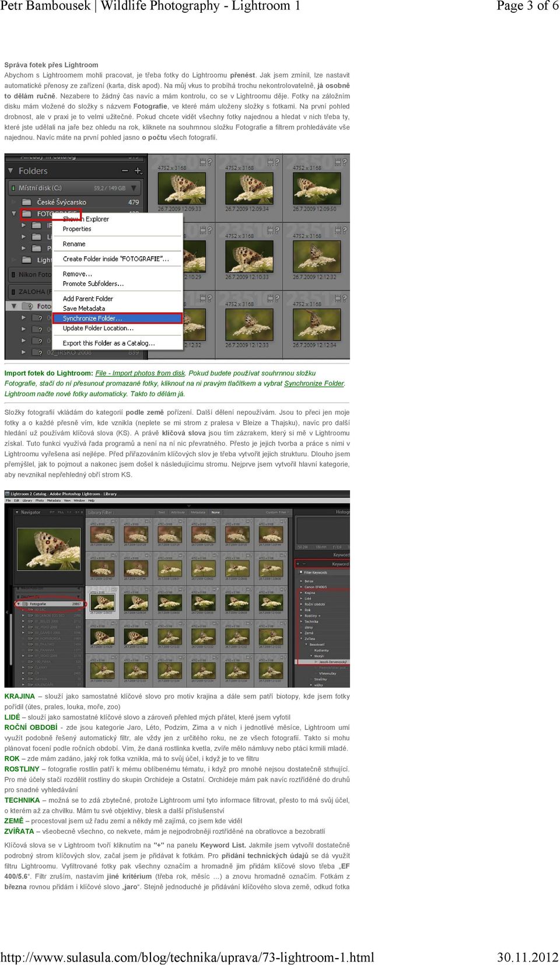
Task: Choose Save Metadata in the context menu
Action: (x=84, y=308)
